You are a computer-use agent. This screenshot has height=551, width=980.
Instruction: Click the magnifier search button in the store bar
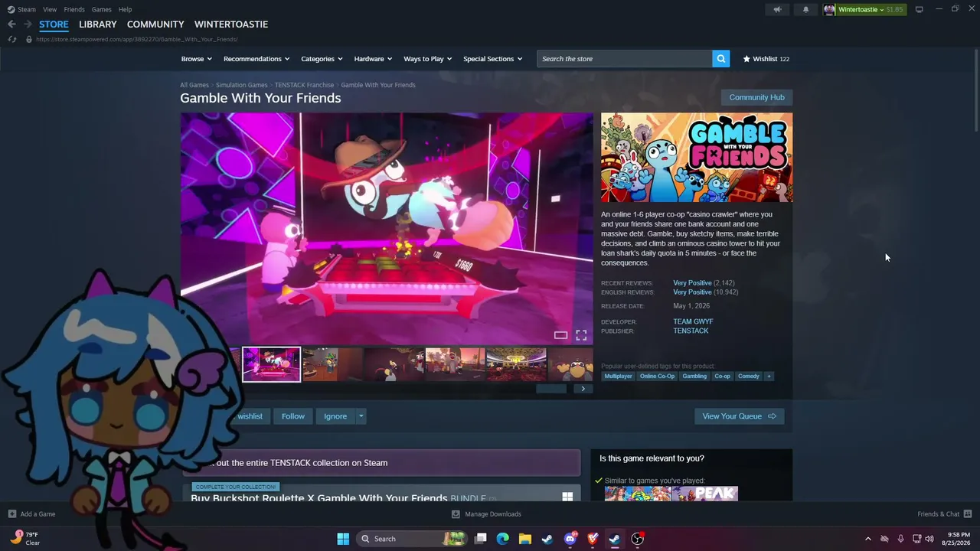720,59
